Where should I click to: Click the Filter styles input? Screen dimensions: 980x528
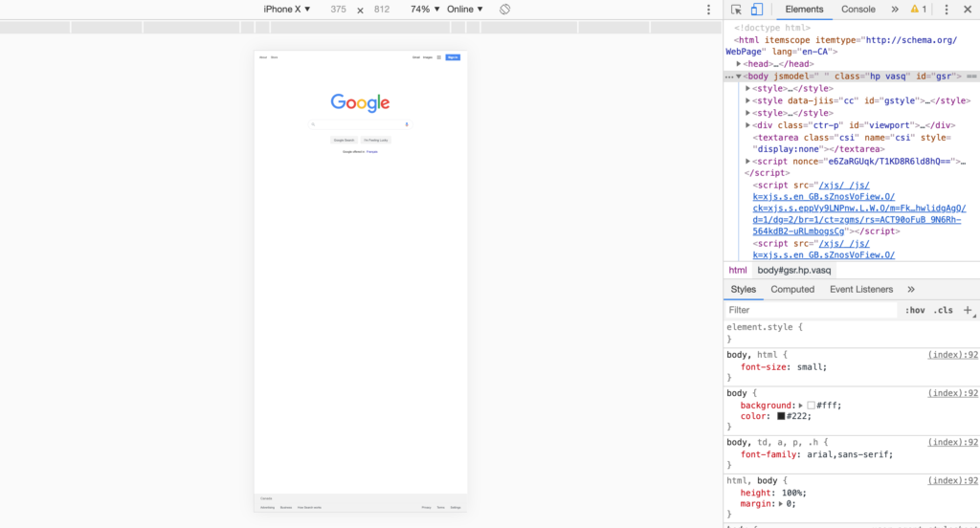812,310
